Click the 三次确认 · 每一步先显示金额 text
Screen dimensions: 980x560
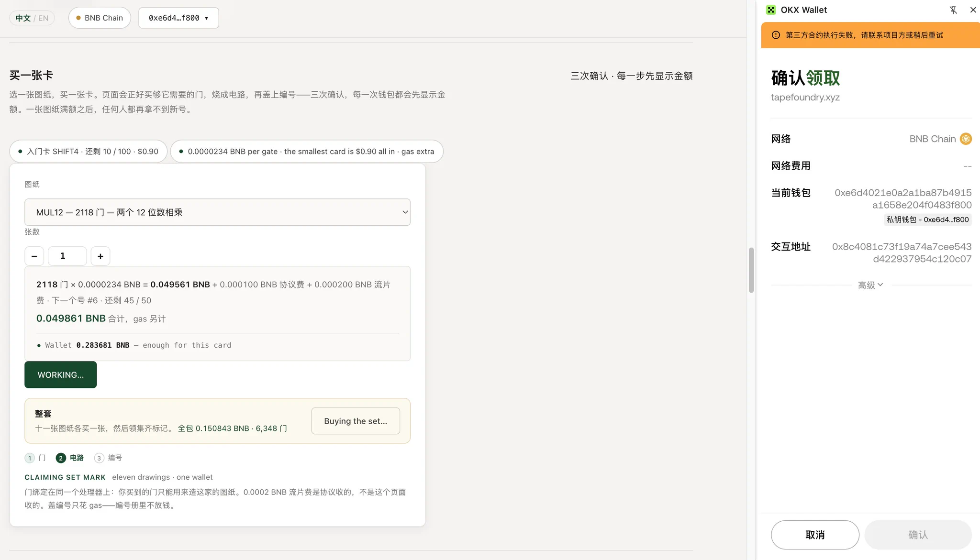click(x=632, y=76)
